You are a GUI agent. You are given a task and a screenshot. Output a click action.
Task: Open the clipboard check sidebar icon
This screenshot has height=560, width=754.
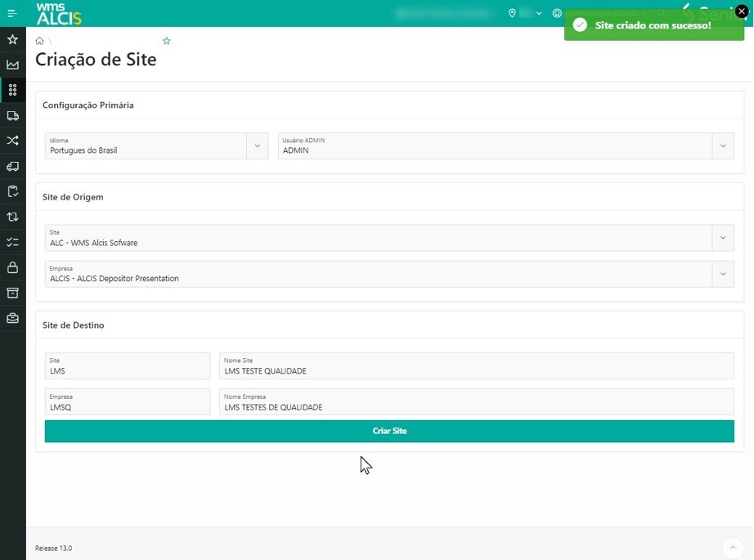12,191
